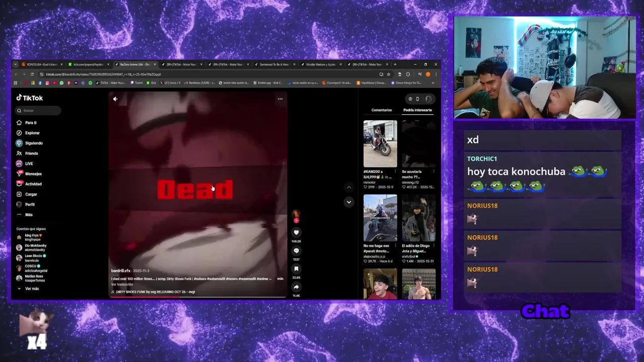Save the video with bookmark icon
Screen dimensions: 644x362
point(296,269)
